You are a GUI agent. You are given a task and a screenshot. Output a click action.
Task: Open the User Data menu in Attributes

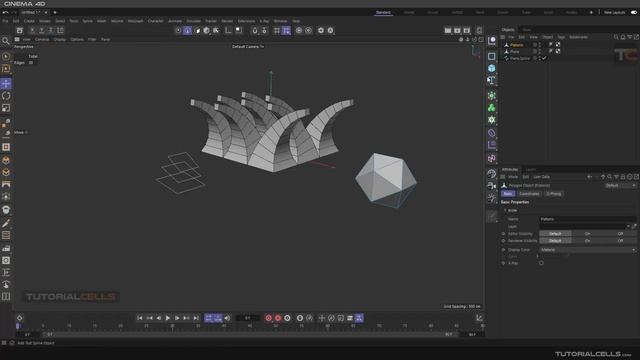click(x=542, y=177)
